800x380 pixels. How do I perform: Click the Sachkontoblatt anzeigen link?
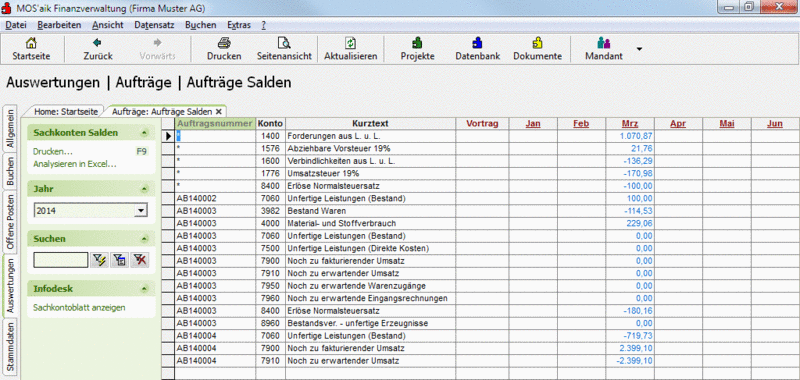coord(79,308)
